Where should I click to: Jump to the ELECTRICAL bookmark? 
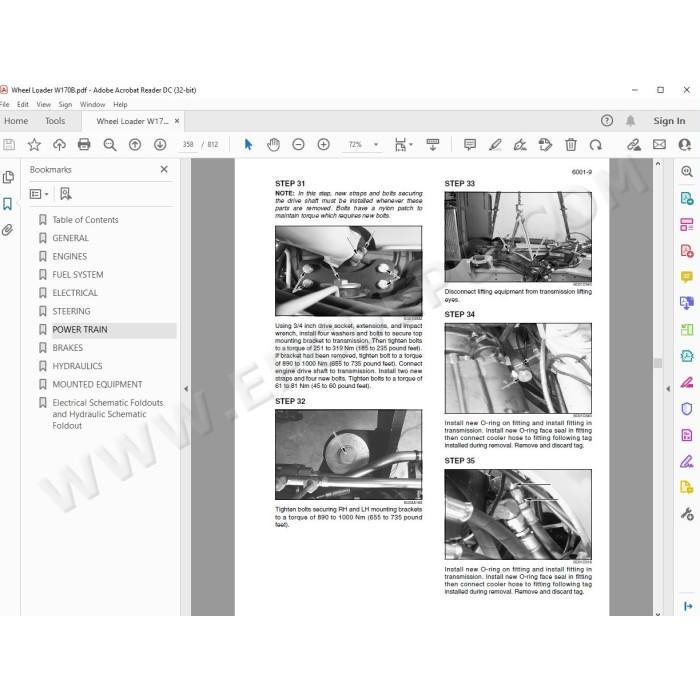pos(75,293)
